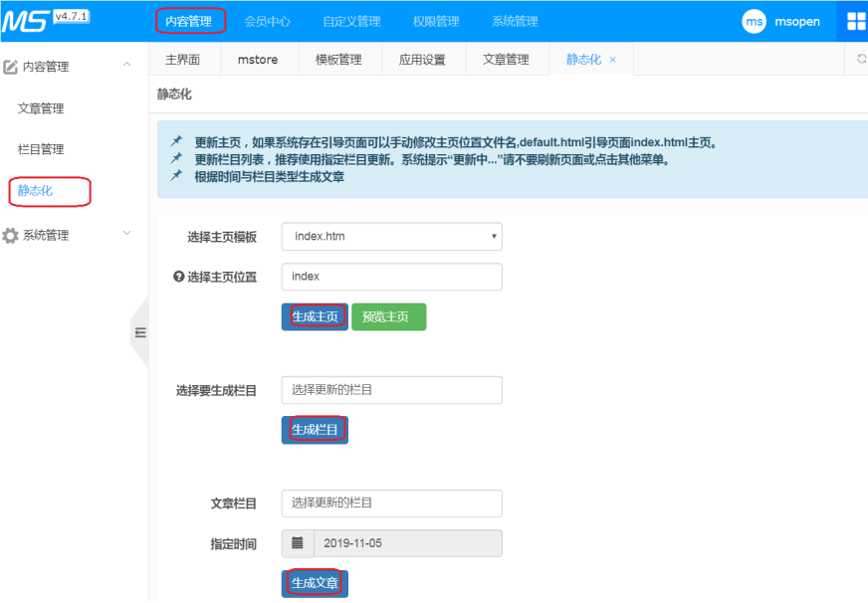Click the green 预览主页 button
The image size is (868, 603).
(388, 316)
